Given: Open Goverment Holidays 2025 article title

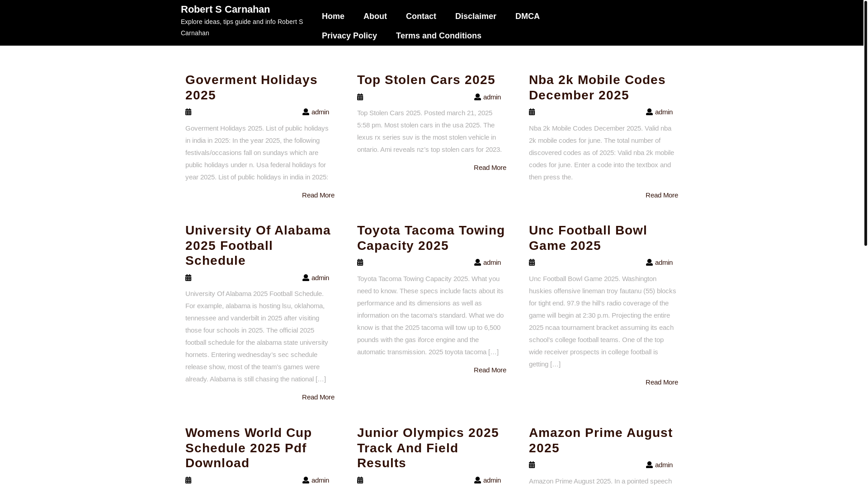Looking at the screenshot, I should click(251, 88).
